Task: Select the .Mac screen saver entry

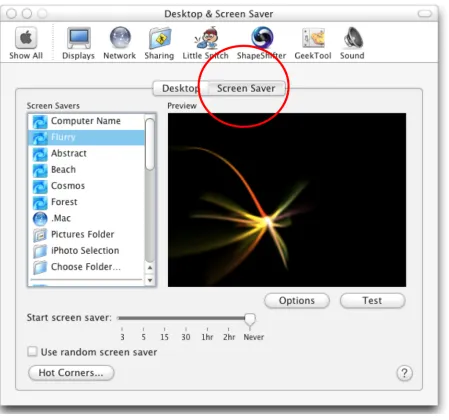Action: pos(86,218)
